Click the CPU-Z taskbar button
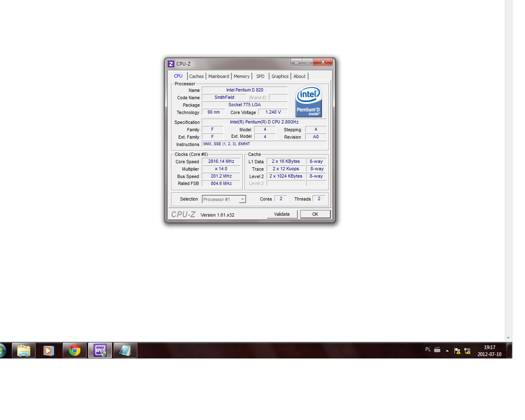 pyautogui.click(x=100, y=351)
